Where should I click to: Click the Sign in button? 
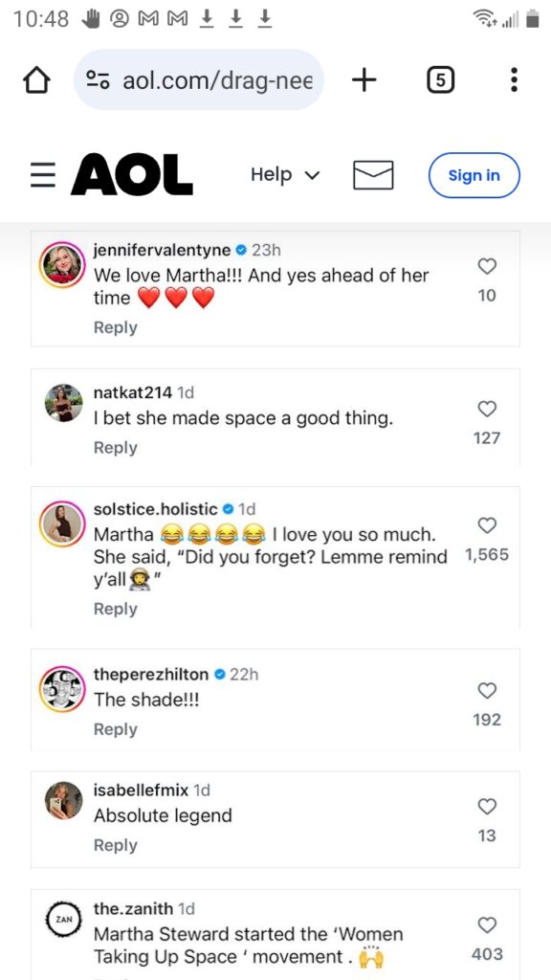[x=474, y=176]
